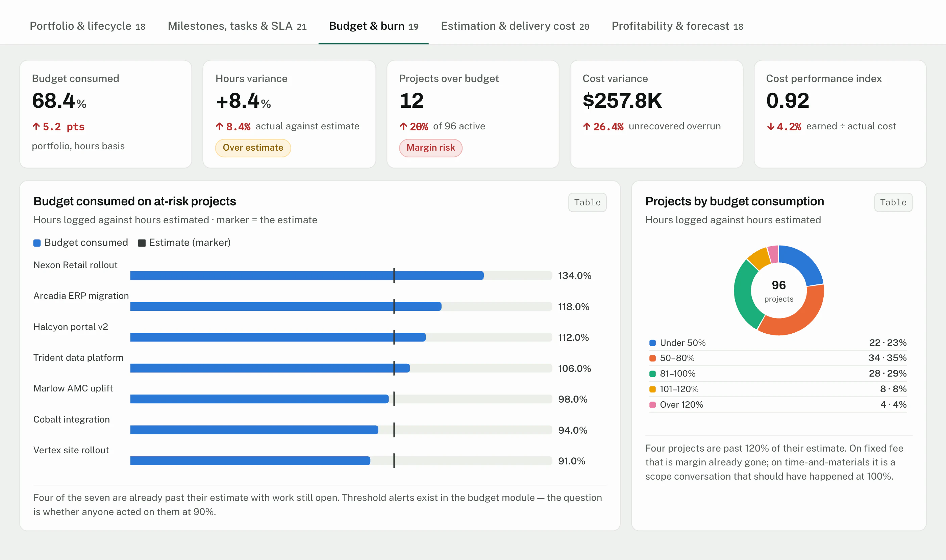
Task: Click the Trident data platform label
Action: [x=78, y=357]
